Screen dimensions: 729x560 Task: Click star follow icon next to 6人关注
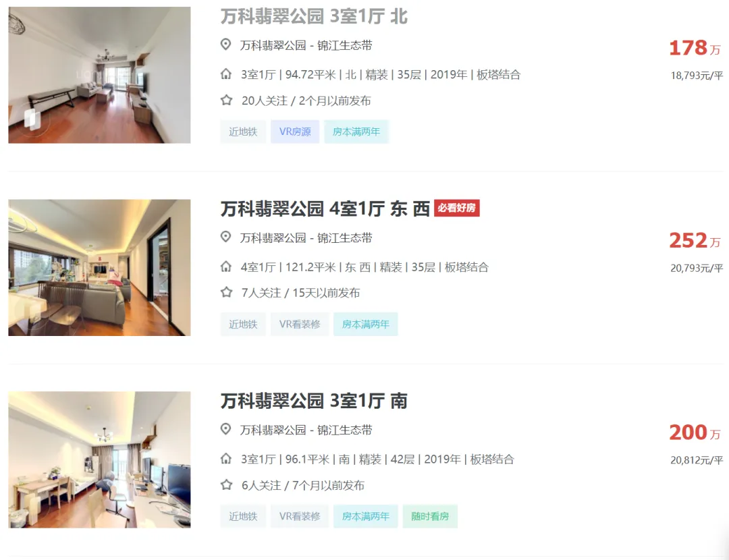coord(226,484)
